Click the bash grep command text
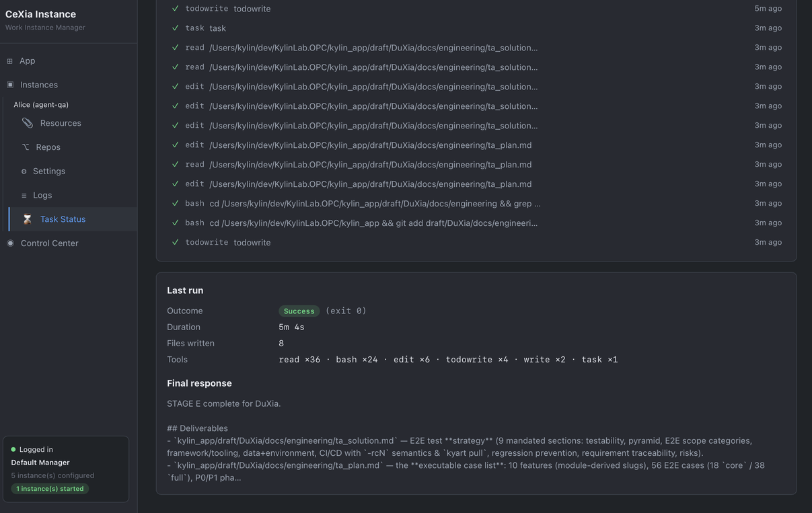Image resolution: width=812 pixels, height=513 pixels. 375,204
